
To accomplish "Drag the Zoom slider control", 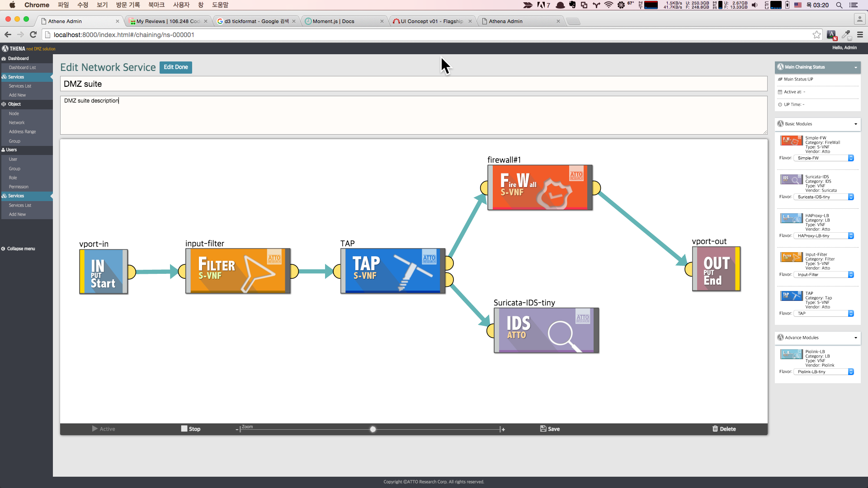I will [x=373, y=428].
